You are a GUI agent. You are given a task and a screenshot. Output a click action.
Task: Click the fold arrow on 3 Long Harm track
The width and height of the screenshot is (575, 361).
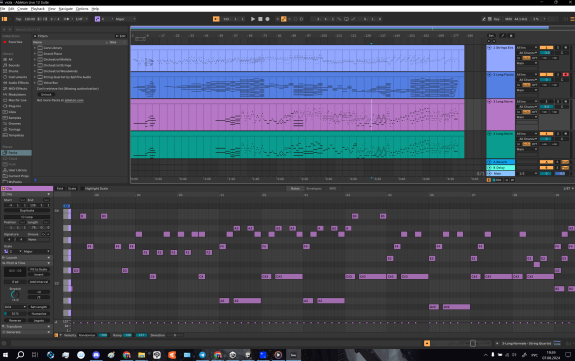tap(489, 101)
